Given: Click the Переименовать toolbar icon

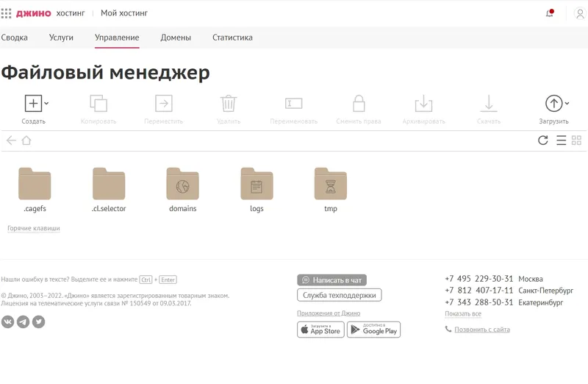Looking at the screenshot, I should (x=293, y=103).
